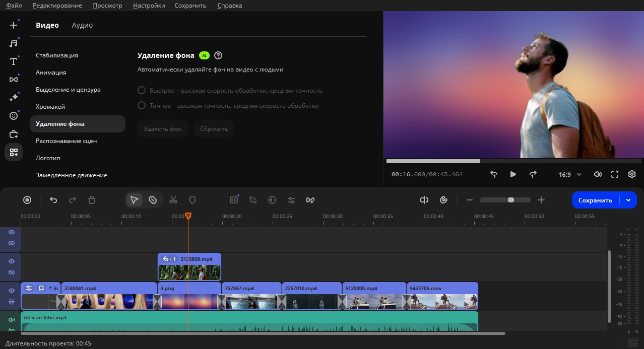Switch to the Аудио tab
Viewport: 644px width, 349px height.
pos(82,25)
